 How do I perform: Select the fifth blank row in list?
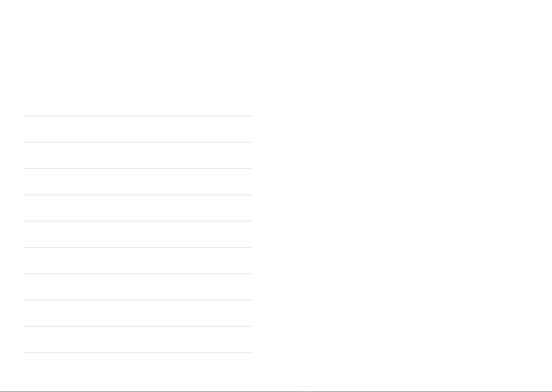point(137,234)
